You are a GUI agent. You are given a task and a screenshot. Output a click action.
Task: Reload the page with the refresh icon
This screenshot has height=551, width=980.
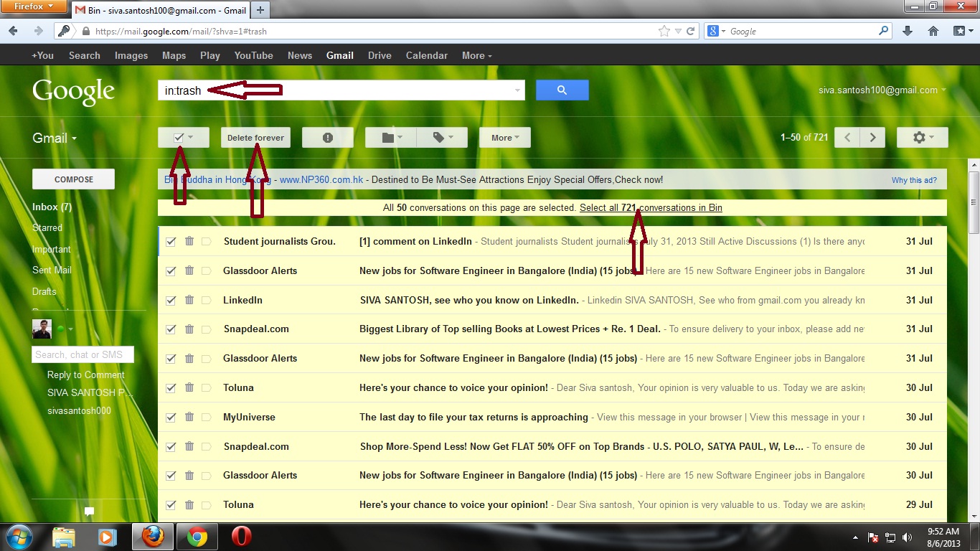[x=690, y=32]
